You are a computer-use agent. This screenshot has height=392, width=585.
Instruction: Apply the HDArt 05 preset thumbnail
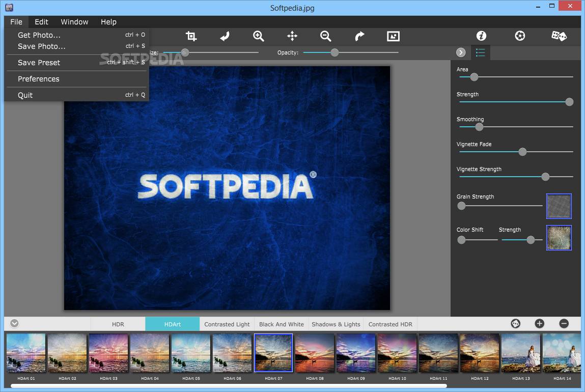191,353
